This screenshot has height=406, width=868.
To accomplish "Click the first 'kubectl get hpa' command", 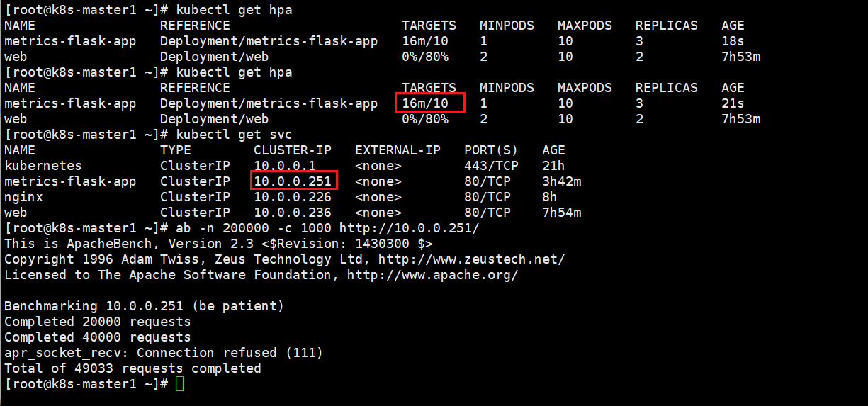I will 234,10.
